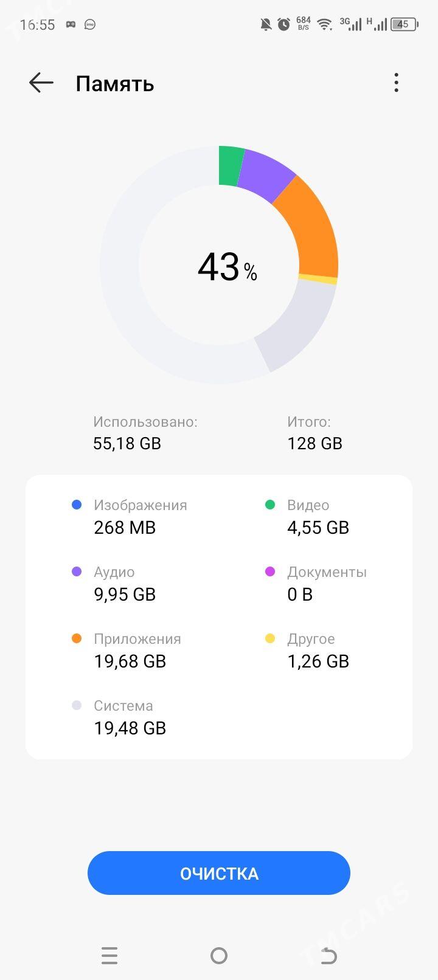Tap the muted notifications bell icon

tap(266, 24)
